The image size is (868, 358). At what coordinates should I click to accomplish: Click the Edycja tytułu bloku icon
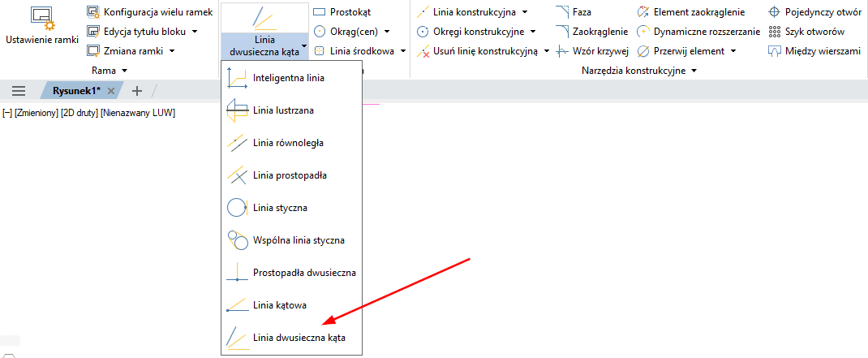pyautogui.click(x=93, y=32)
